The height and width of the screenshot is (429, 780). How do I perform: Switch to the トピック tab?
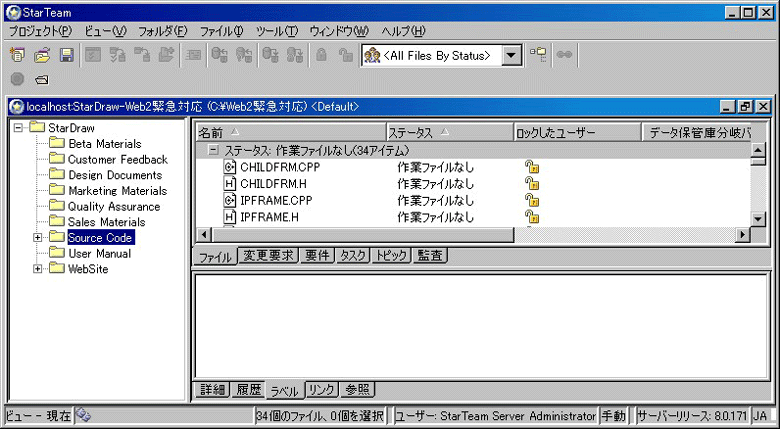tap(391, 256)
